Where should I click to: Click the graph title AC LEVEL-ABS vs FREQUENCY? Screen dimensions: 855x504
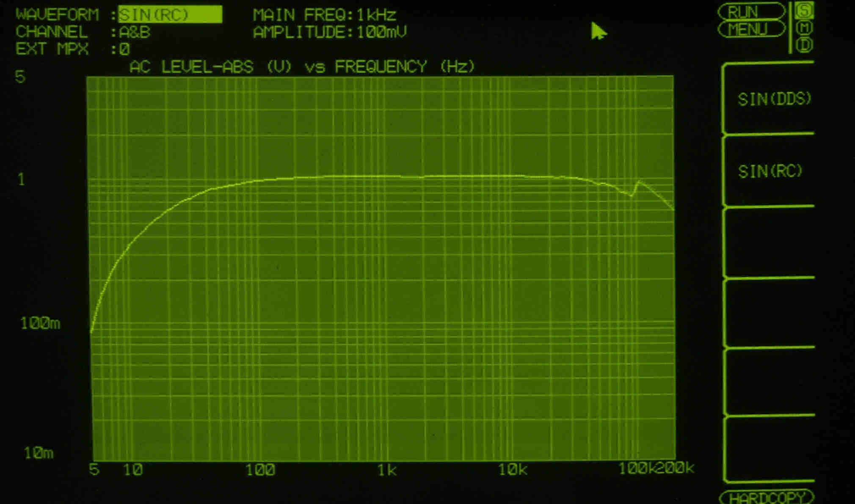tap(302, 67)
